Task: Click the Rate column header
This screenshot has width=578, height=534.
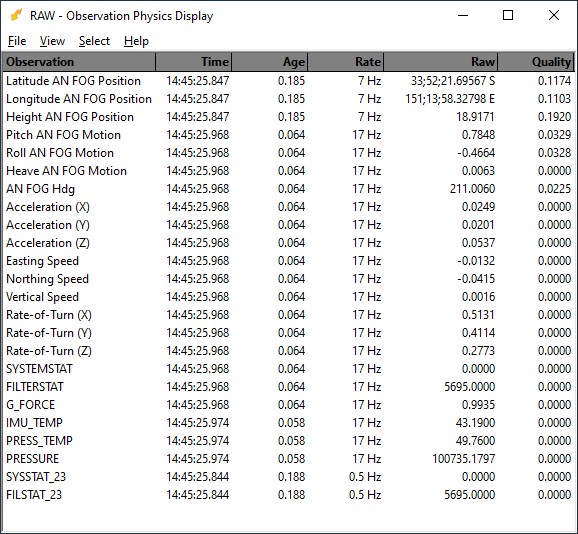Action: [346, 62]
